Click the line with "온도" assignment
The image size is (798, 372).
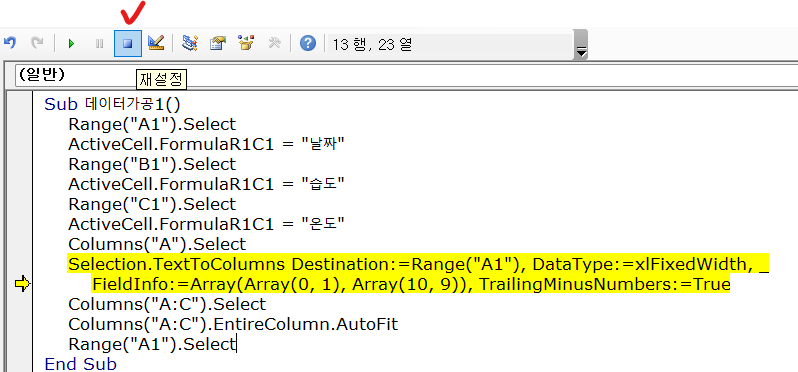click(207, 223)
